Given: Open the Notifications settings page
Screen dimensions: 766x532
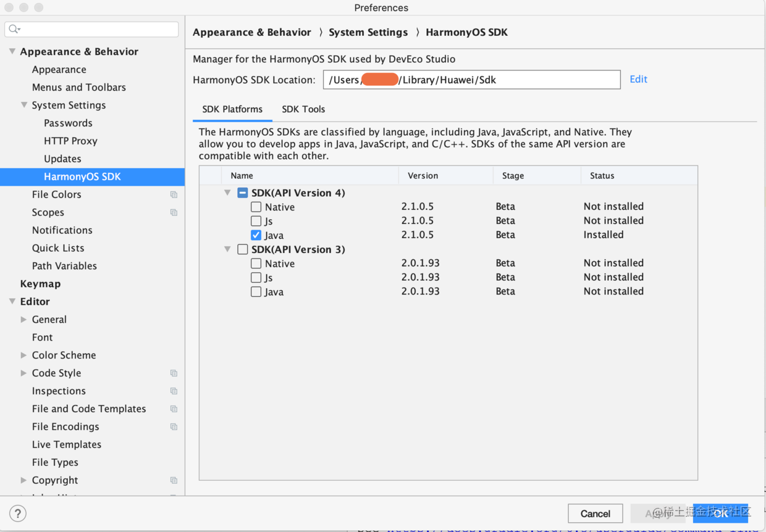Looking at the screenshot, I should coord(62,230).
